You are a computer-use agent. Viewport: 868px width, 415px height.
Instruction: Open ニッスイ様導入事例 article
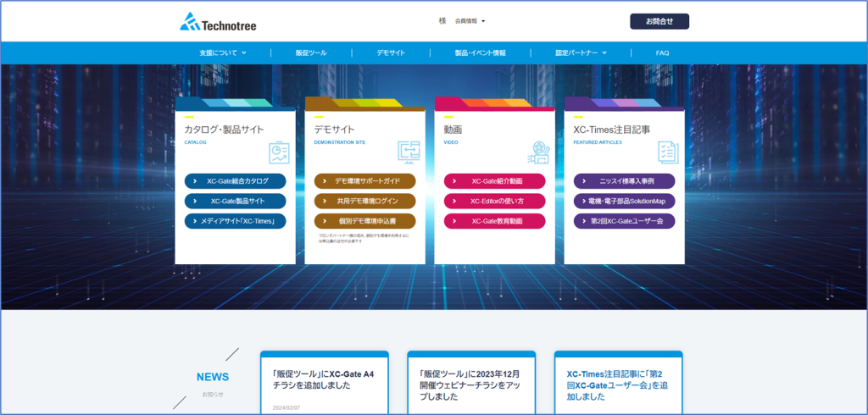pos(624,181)
